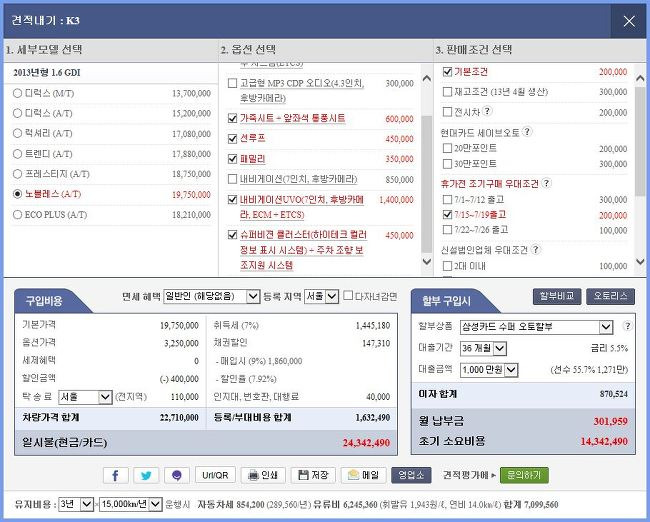650x522 pixels.
Task: Print the estimate with 인쇄
Action: pos(263,475)
